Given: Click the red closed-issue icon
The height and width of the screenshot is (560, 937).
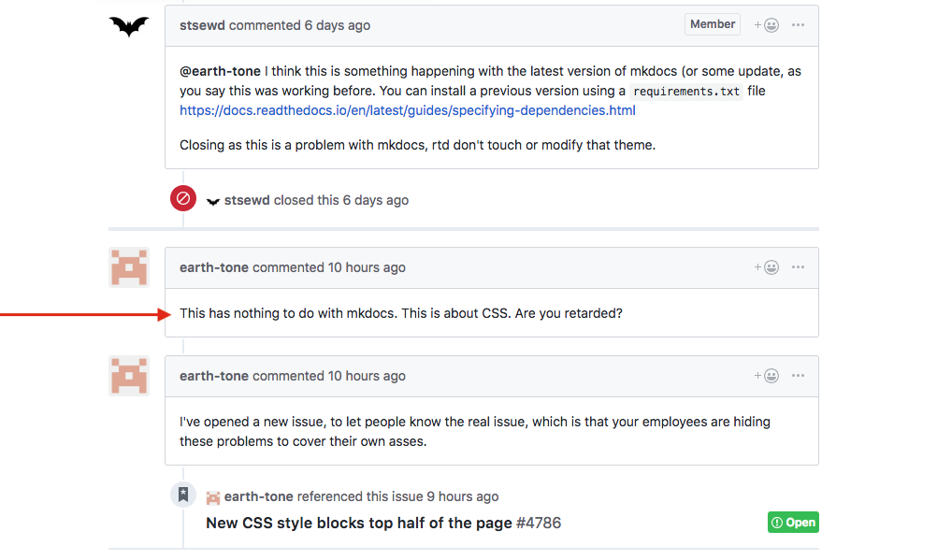Looking at the screenshot, I should tap(183, 199).
